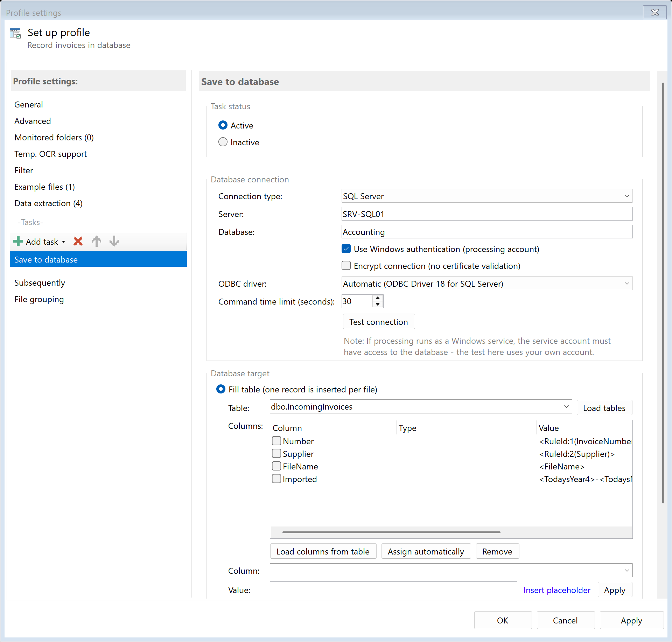
Task: Check the Supplier column checkbox
Action: click(276, 453)
